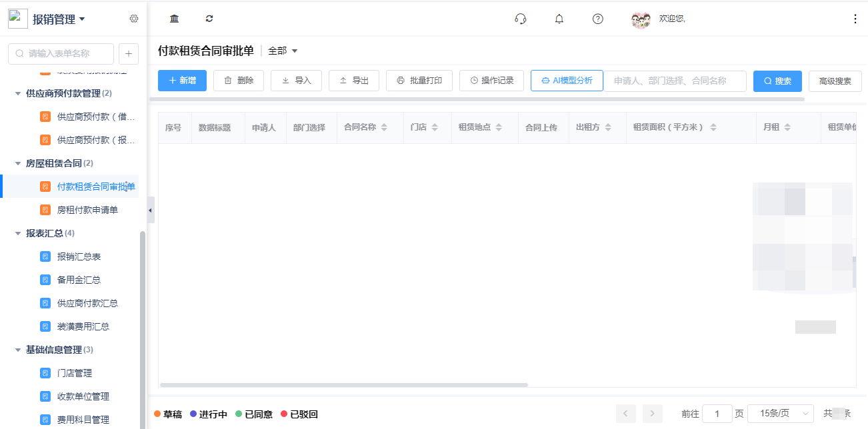Open the customer service headset icon
868x429 pixels.
[x=521, y=19]
